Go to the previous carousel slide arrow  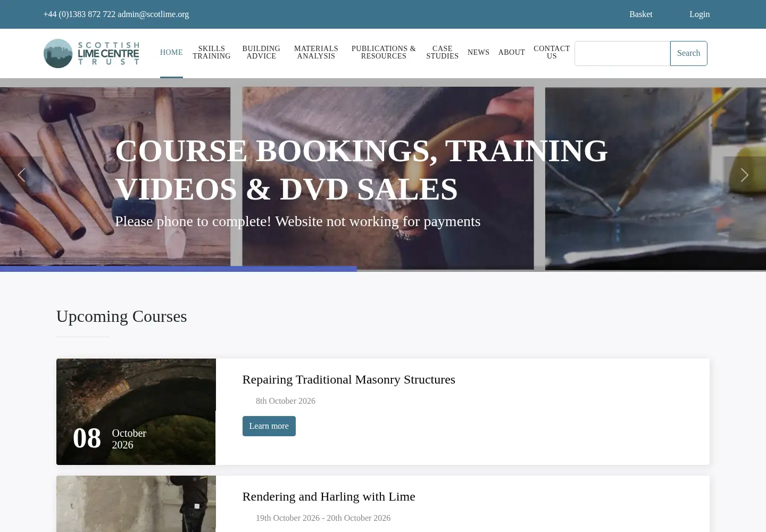21,175
